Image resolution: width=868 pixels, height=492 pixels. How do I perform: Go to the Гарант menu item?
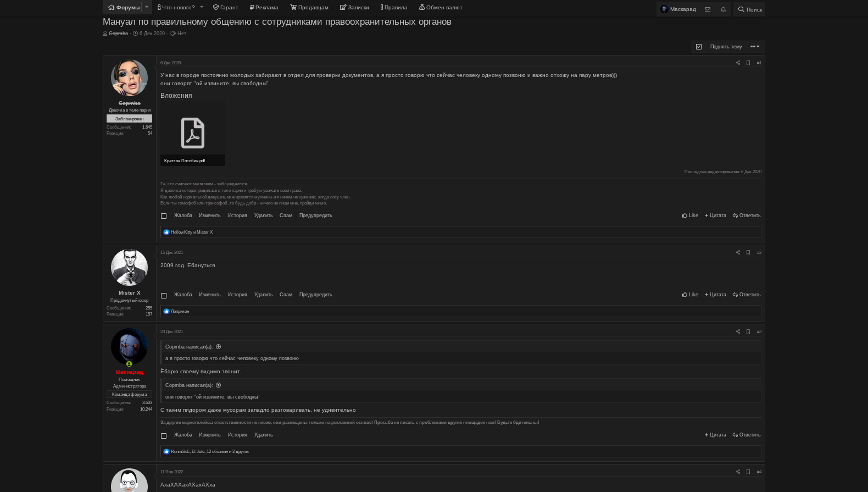226,8
